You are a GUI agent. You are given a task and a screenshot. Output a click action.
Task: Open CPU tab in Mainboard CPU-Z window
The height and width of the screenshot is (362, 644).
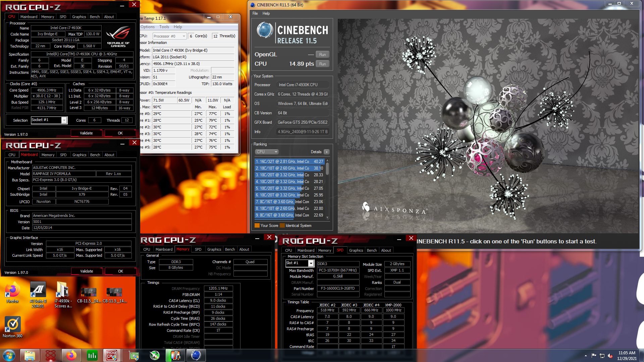pyautogui.click(x=12, y=155)
